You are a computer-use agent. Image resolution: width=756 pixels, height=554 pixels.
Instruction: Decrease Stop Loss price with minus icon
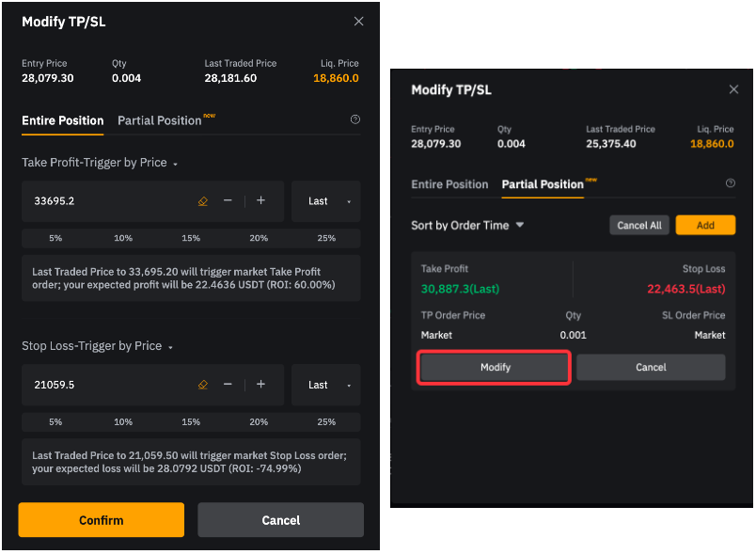point(228,385)
